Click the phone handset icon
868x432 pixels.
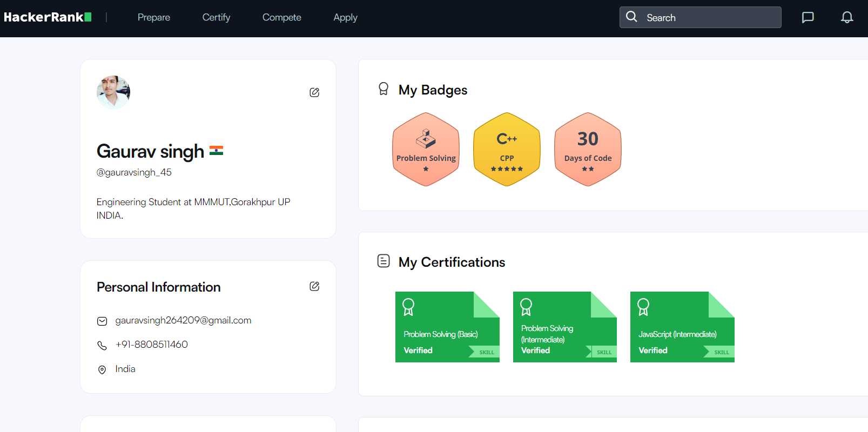102,346
